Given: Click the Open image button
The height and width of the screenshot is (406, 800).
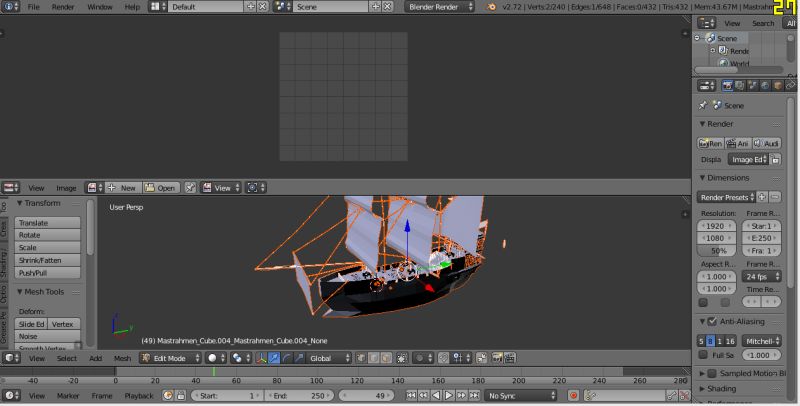Looking at the screenshot, I should (x=161, y=188).
